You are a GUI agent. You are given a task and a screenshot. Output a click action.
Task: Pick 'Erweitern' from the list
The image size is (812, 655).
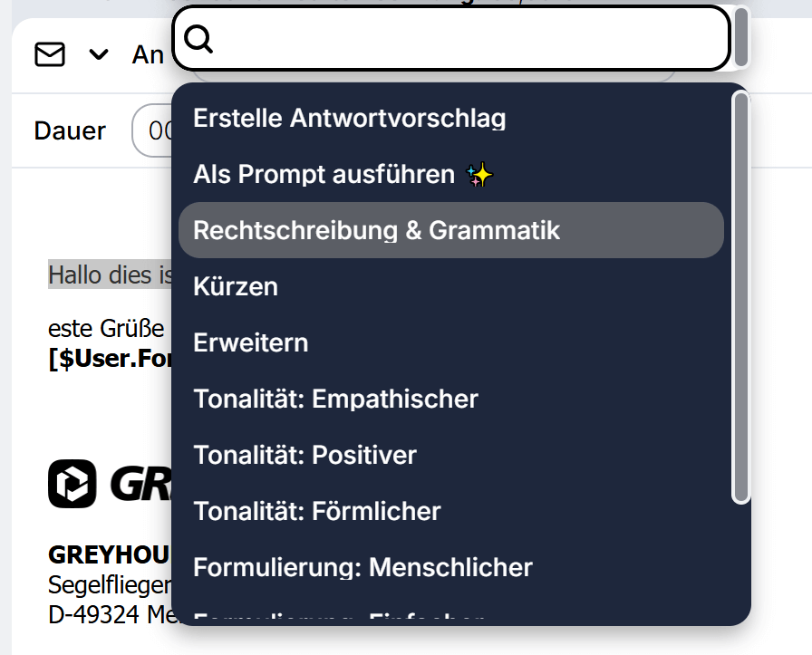coord(251,342)
